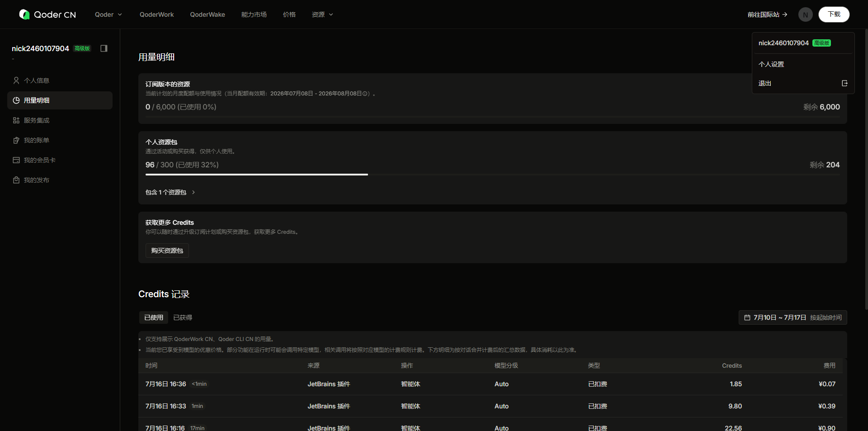The width and height of the screenshot is (868, 431).
Task: Click the Qoder CN logo icon
Action: click(24, 14)
